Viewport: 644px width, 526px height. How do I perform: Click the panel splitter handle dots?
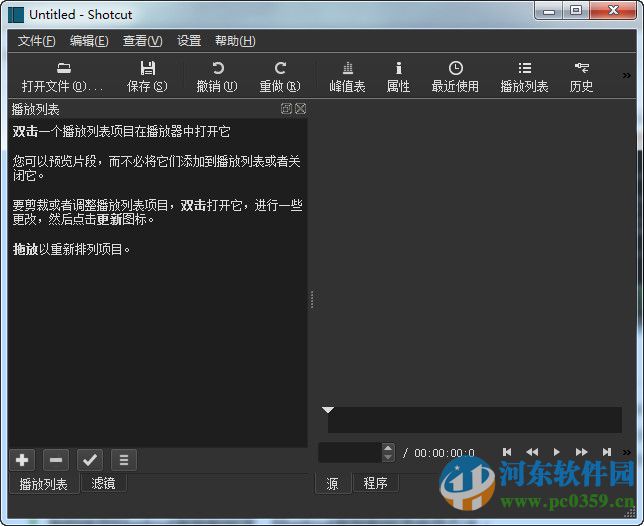pos(312,299)
